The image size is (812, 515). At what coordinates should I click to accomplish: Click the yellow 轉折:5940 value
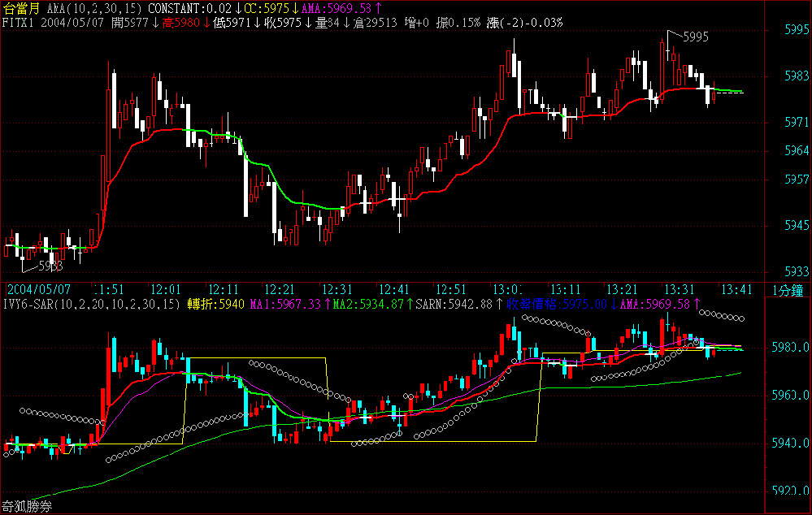click(x=215, y=304)
